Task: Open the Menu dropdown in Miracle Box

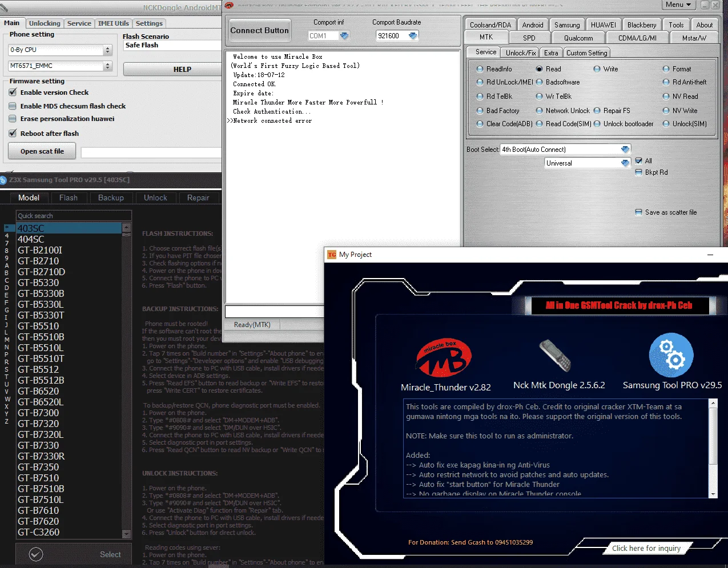Action: pyautogui.click(x=678, y=5)
